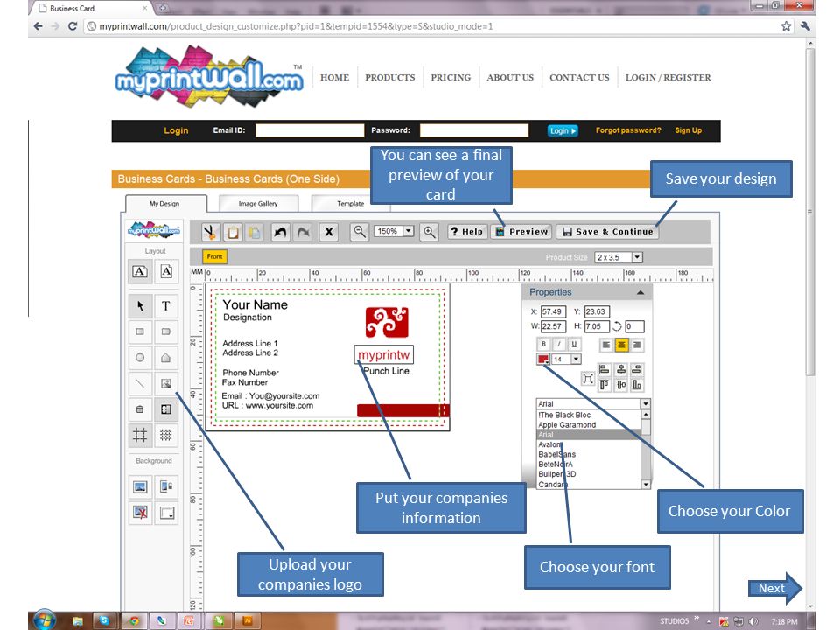840x630 pixels.
Task: Click the Email ID input field
Action: point(310,130)
